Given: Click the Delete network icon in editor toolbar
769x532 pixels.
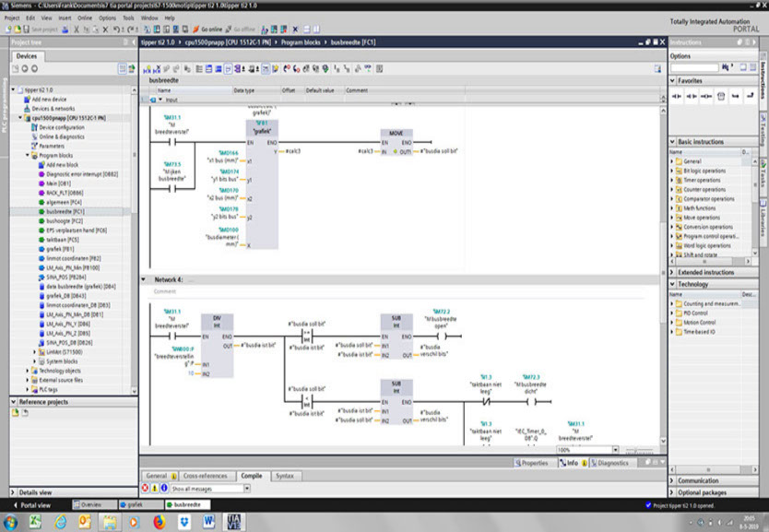Looking at the screenshot, I should 157,69.
